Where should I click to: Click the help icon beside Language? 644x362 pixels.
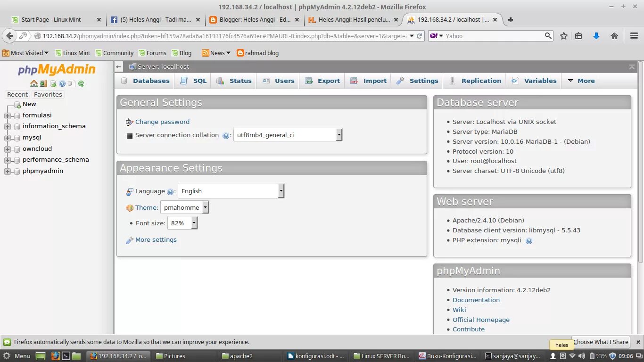(170, 192)
